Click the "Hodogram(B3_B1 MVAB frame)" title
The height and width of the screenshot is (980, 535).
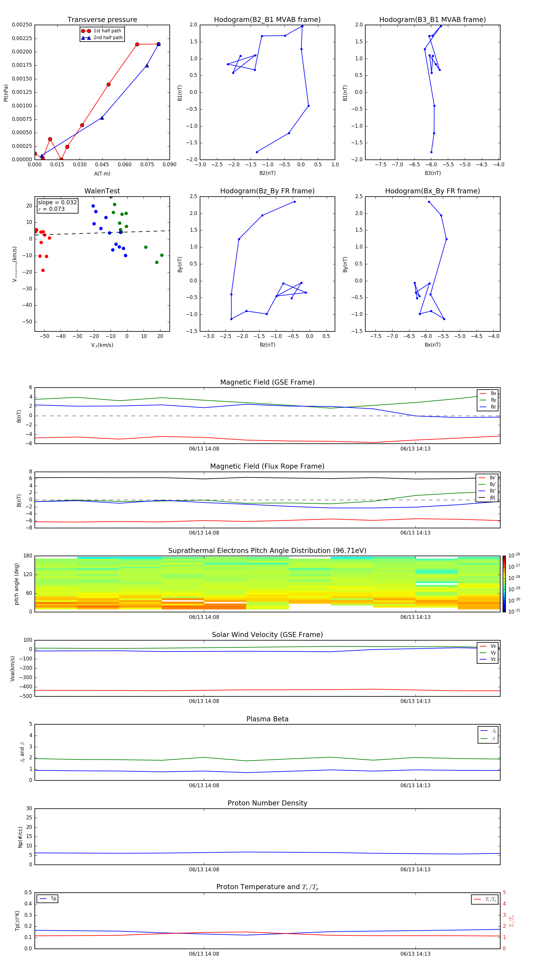point(432,20)
